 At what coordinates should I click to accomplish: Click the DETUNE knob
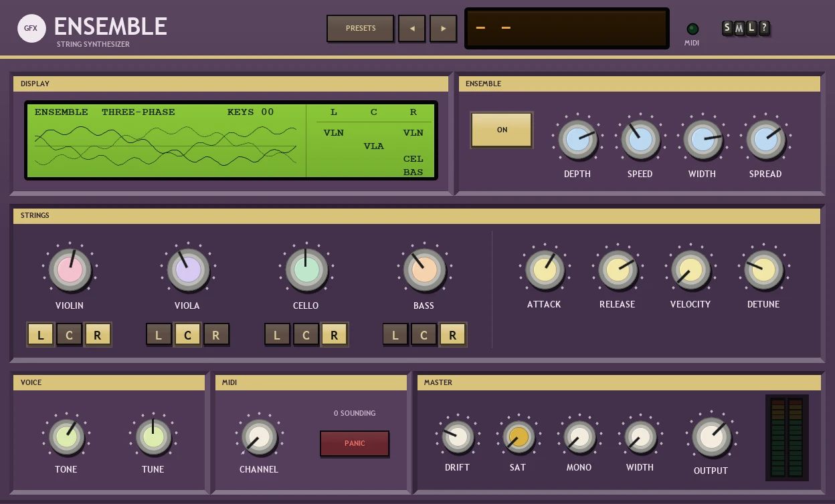[x=763, y=269]
